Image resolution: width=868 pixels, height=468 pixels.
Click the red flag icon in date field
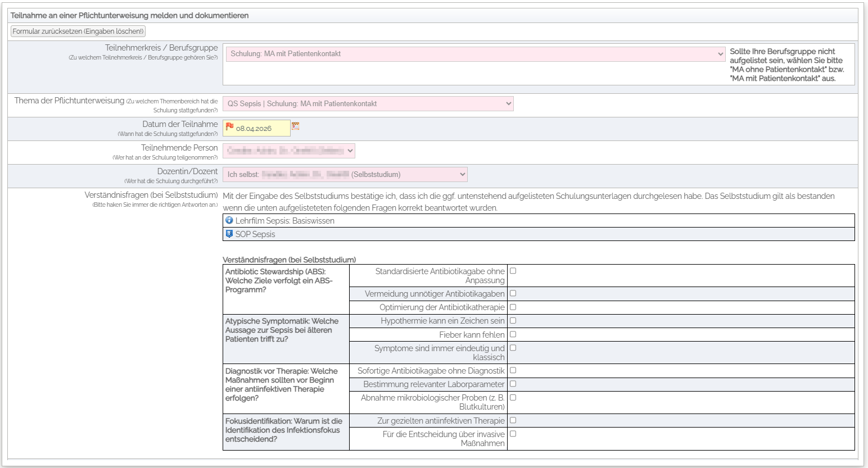pos(229,127)
